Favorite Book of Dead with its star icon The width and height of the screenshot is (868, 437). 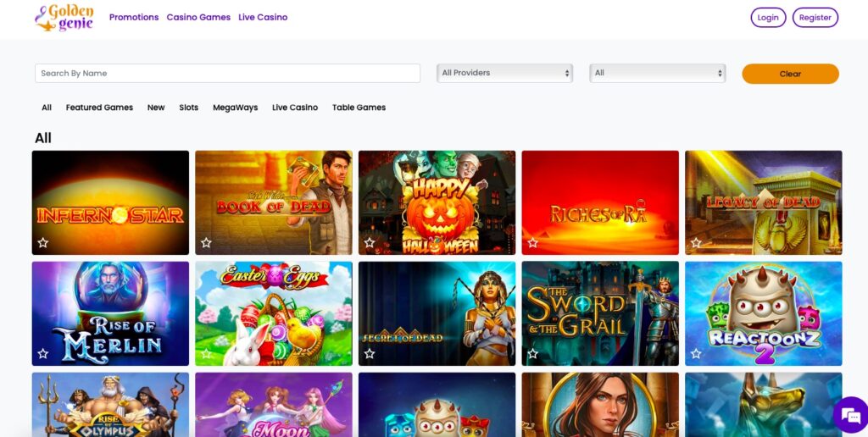[x=206, y=242]
